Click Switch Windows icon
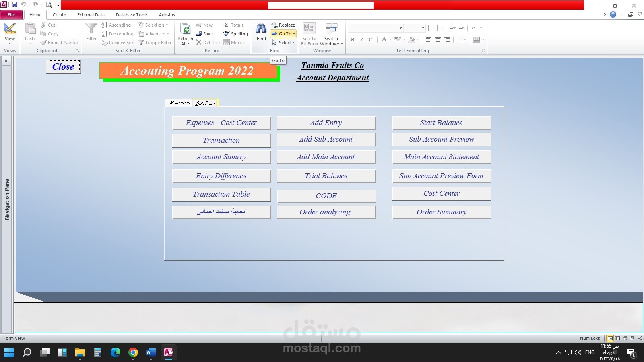 [331, 28]
